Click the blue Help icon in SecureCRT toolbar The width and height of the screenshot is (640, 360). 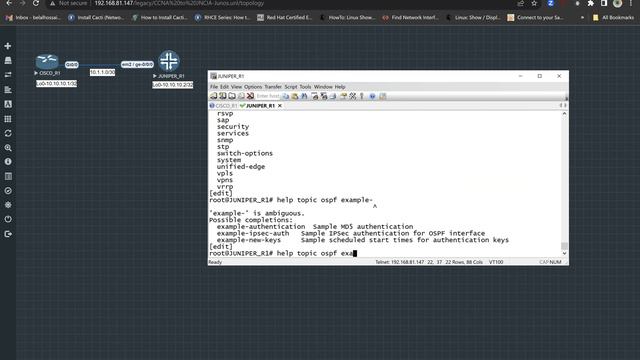(x=372, y=96)
